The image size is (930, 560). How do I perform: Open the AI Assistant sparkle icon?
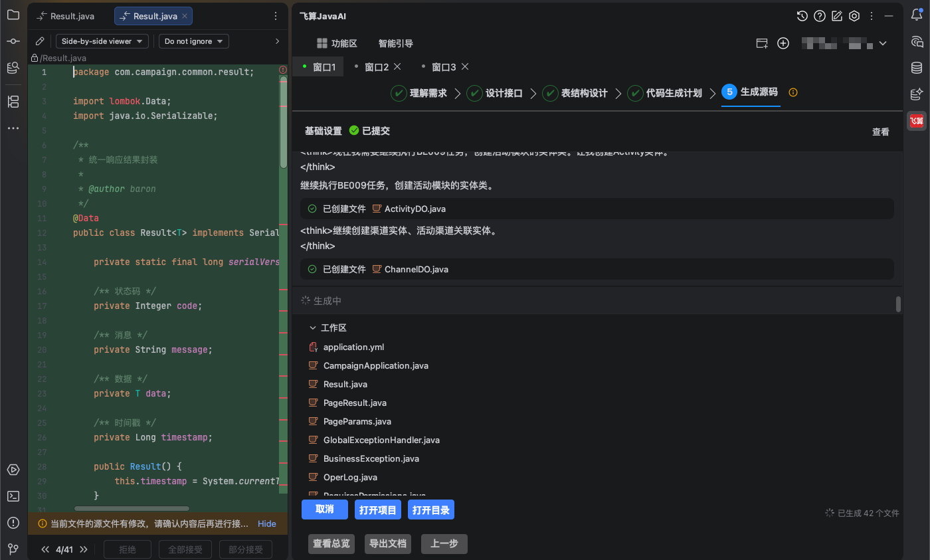(917, 94)
